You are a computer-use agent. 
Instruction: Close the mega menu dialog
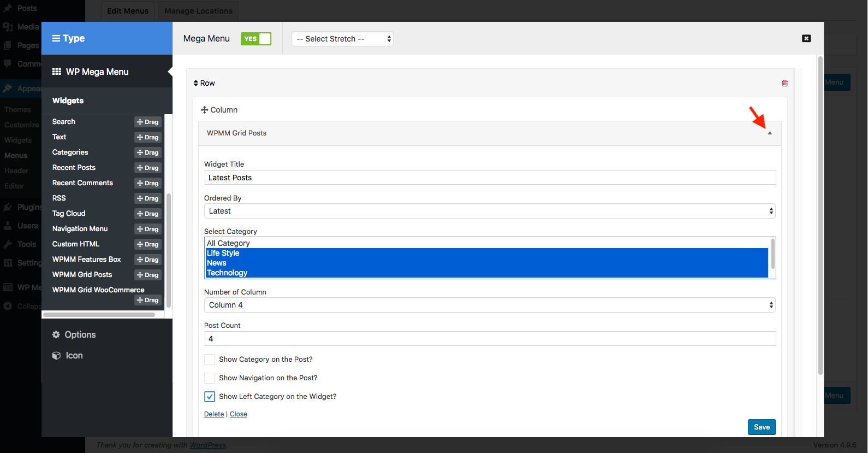click(806, 38)
